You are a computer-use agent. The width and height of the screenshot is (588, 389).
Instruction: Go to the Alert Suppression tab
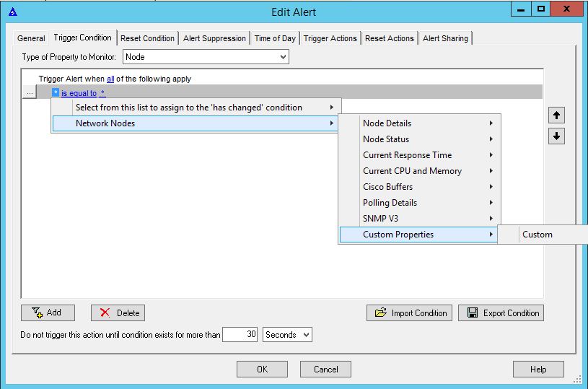214,38
